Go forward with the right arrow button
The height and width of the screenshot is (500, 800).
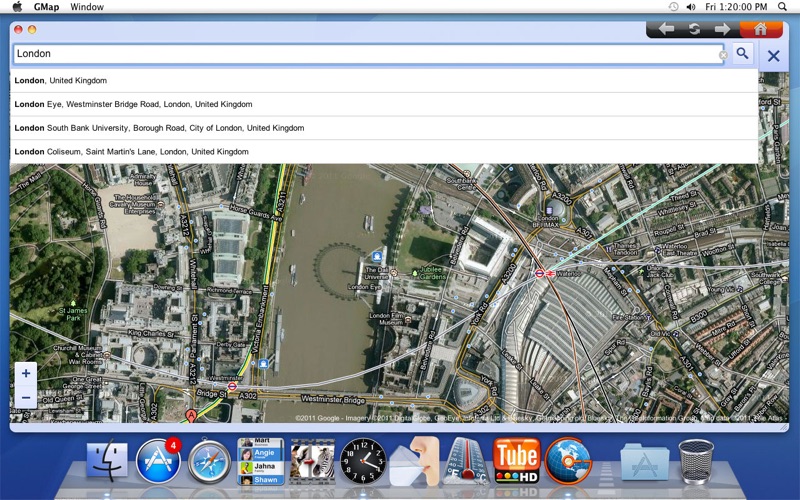point(722,29)
